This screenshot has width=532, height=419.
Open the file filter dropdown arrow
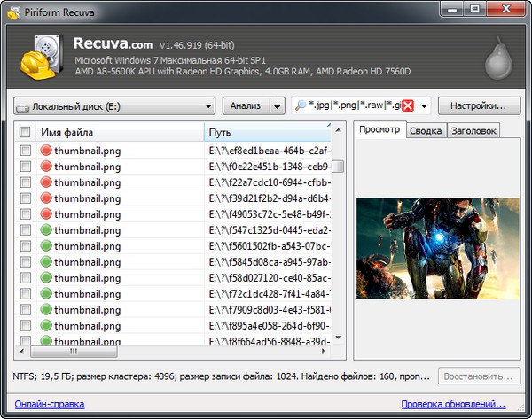tap(424, 106)
